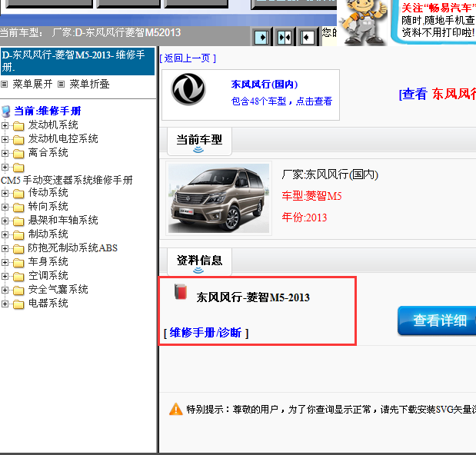Click the 当前:维修手册 heading
The image size is (476, 455).
pyautogui.click(x=48, y=111)
